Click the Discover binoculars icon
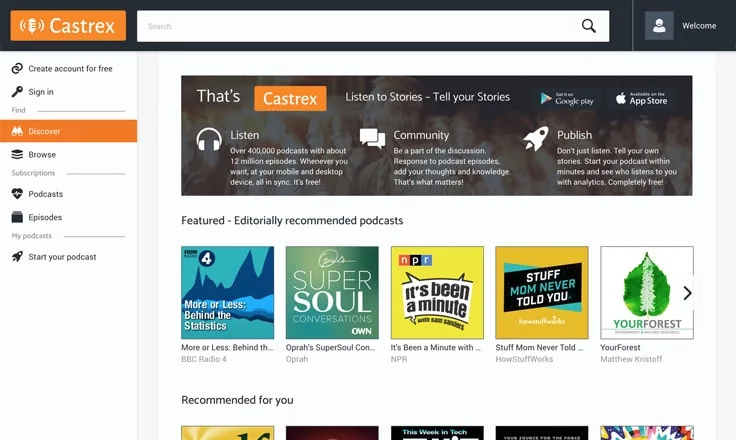 [17, 131]
